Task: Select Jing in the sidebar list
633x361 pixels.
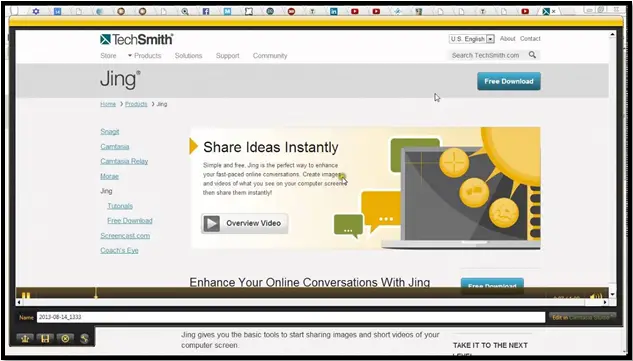Action: click(x=106, y=191)
